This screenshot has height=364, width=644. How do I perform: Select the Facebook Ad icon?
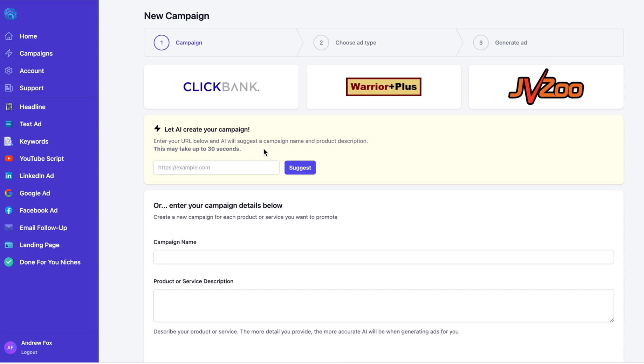[x=9, y=210]
